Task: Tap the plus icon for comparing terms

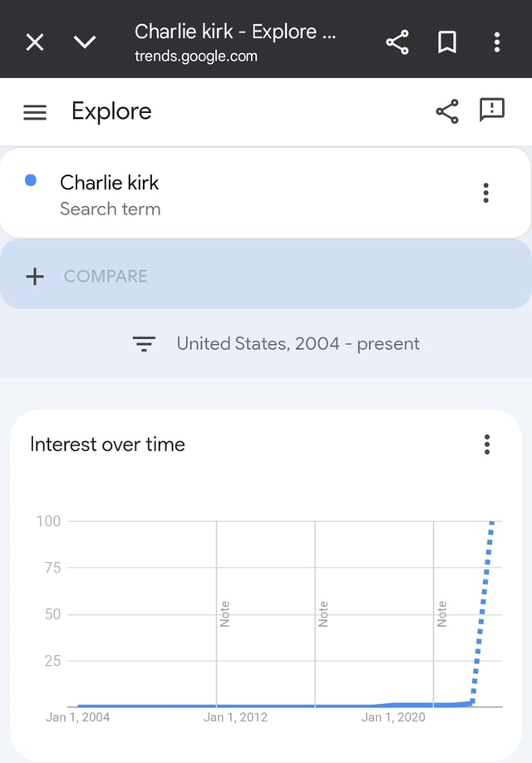Action: (35, 275)
